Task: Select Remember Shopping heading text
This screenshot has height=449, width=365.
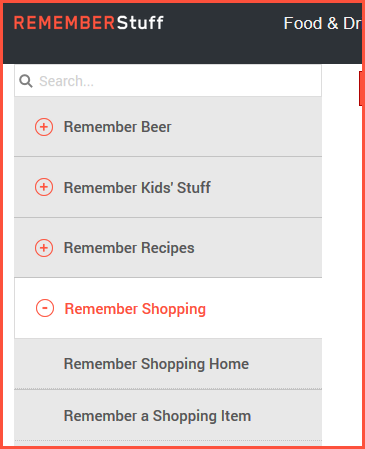Action: pos(135,309)
